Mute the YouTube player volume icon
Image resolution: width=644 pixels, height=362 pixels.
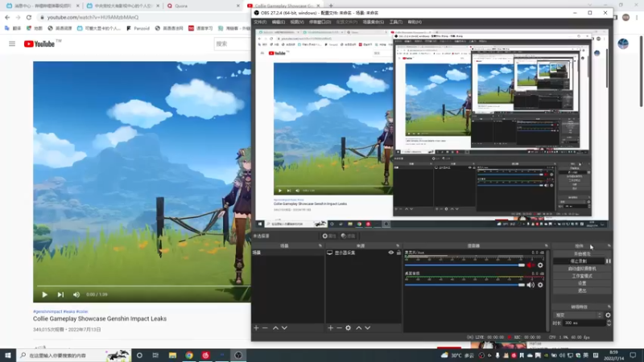[76, 294]
